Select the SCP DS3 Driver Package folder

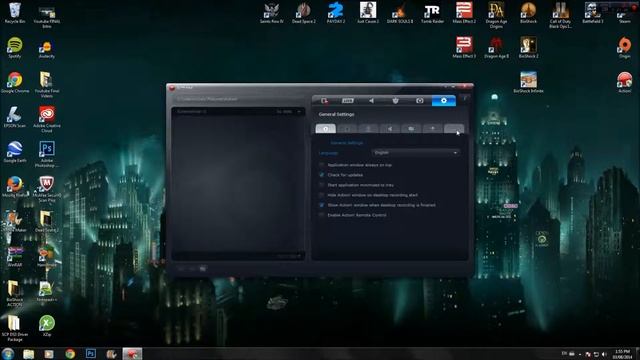15,328
